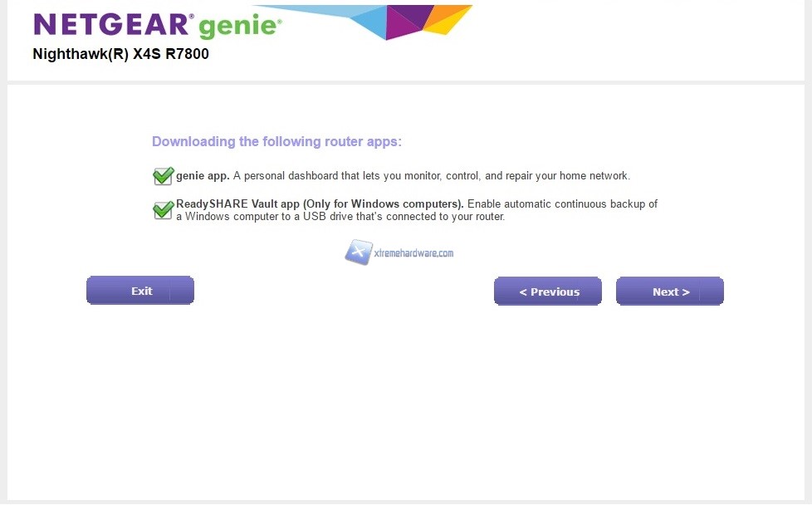This screenshot has width=812, height=505.
Task: Click the green genie logo word
Action: (238, 27)
